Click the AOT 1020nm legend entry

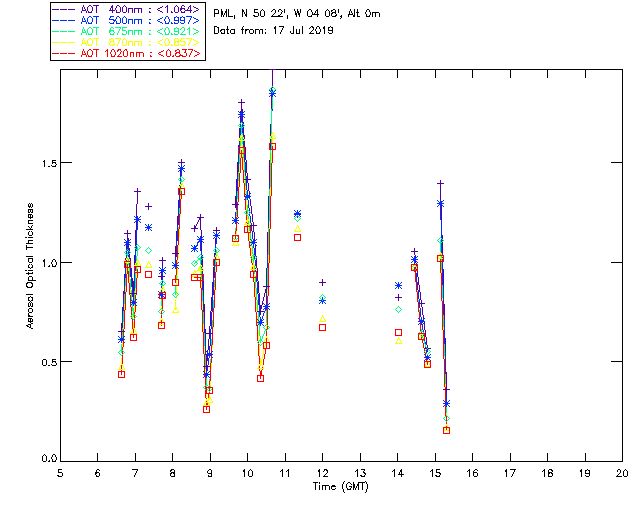[x=126, y=53]
